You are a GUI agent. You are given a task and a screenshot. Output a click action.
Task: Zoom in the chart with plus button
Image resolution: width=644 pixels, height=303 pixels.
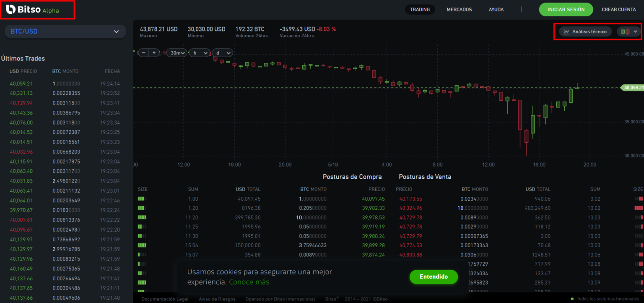click(x=154, y=53)
